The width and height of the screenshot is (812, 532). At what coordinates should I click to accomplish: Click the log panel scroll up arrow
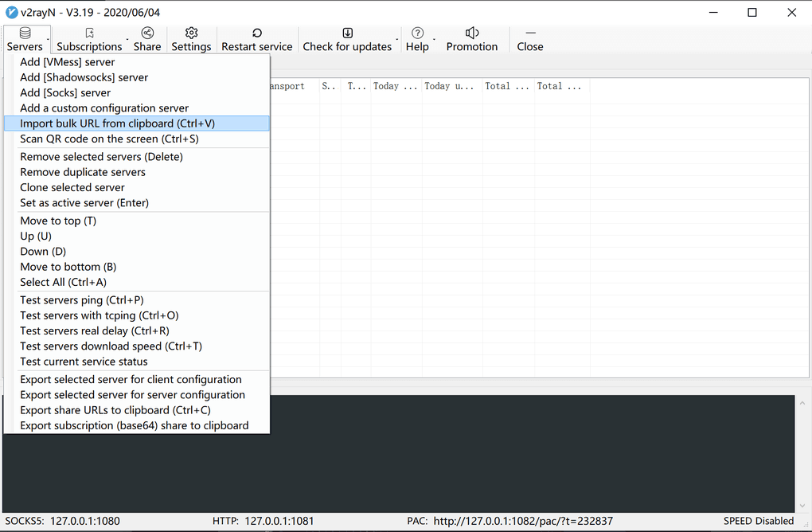coord(802,402)
